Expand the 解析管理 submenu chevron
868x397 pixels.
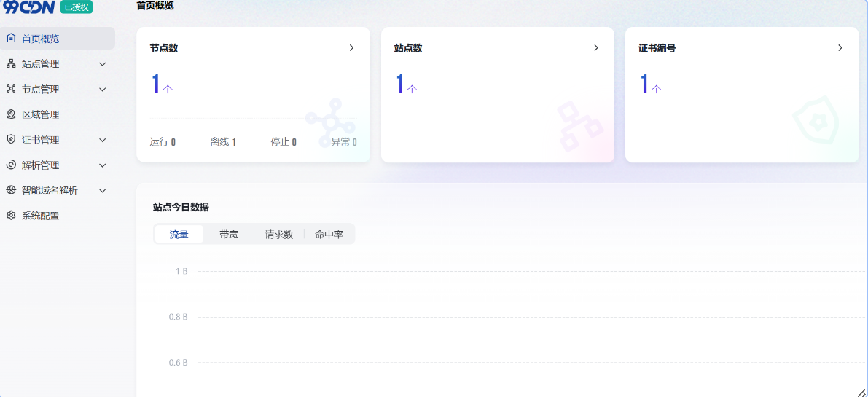(x=103, y=165)
